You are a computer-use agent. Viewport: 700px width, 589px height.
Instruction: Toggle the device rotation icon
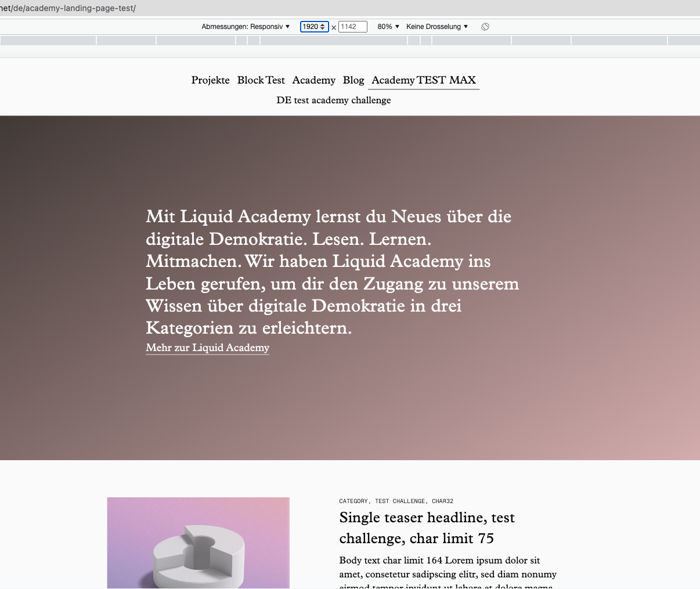pyautogui.click(x=485, y=27)
